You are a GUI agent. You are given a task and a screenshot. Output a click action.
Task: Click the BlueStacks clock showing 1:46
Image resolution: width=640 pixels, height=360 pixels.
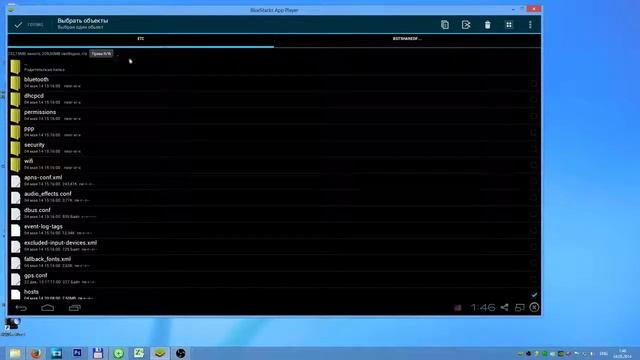[x=482, y=307]
